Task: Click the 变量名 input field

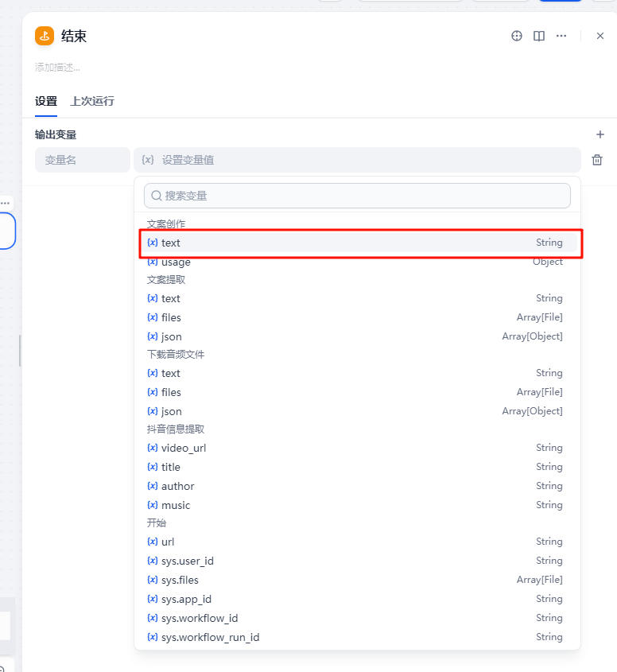Action: point(83,160)
